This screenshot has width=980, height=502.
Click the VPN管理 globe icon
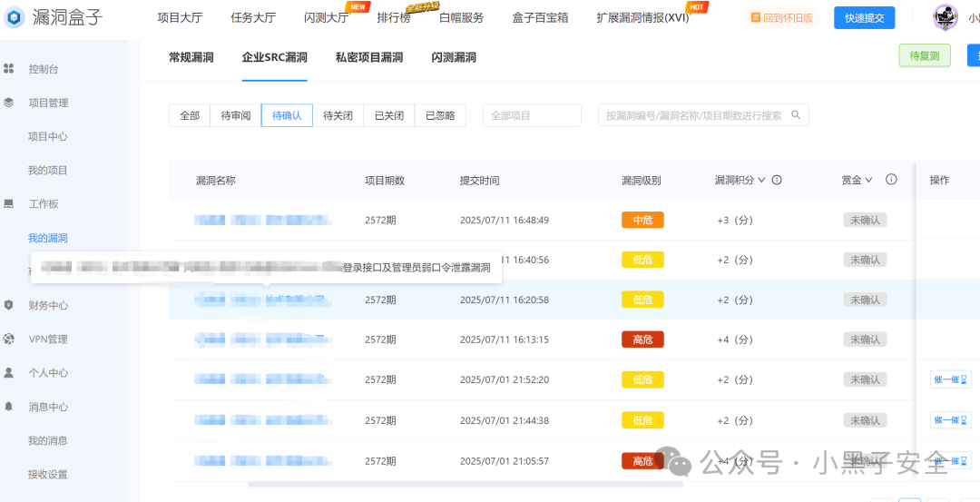click(9, 339)
